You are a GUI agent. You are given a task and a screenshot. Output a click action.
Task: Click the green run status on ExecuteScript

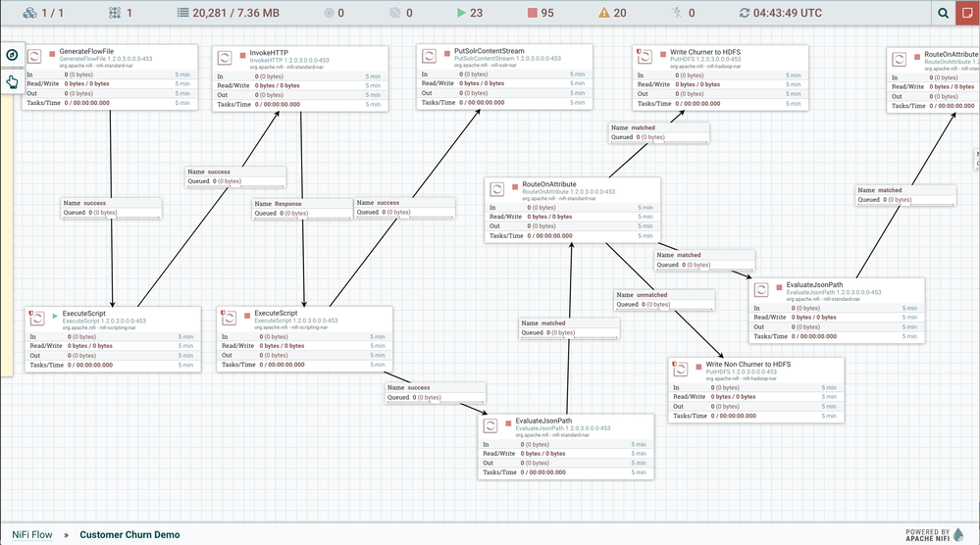(55, 316)
